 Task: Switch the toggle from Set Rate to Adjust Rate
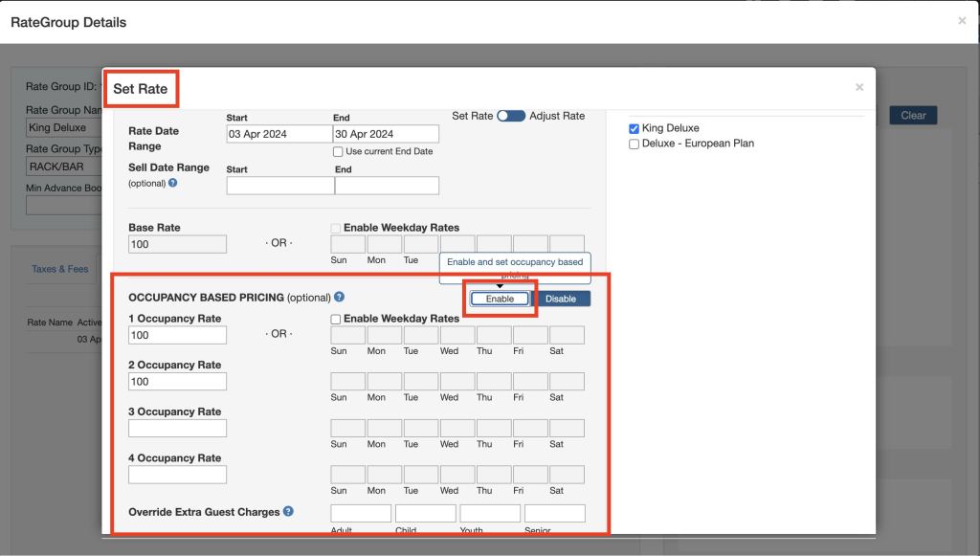click(x=511, y=114)
